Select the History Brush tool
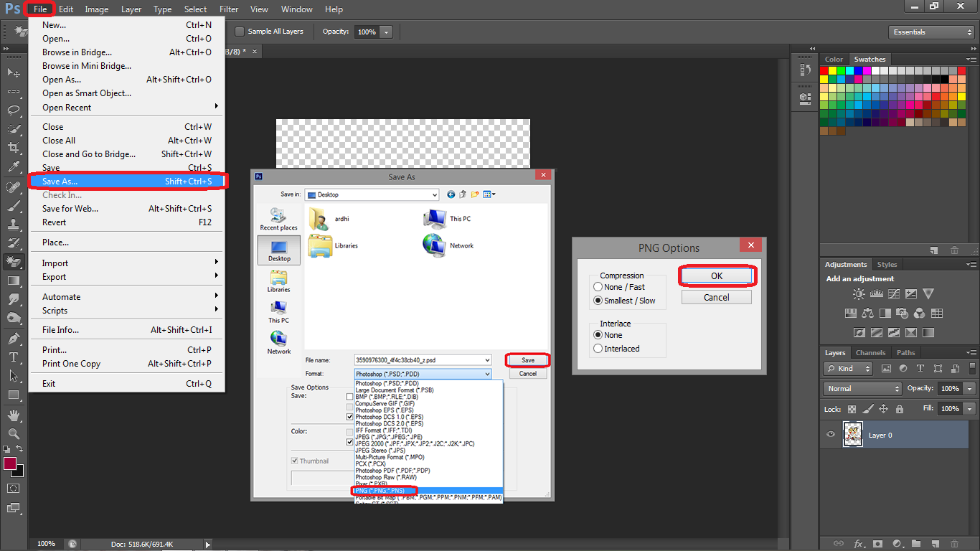The image size is (980, 551). point(14,243)
